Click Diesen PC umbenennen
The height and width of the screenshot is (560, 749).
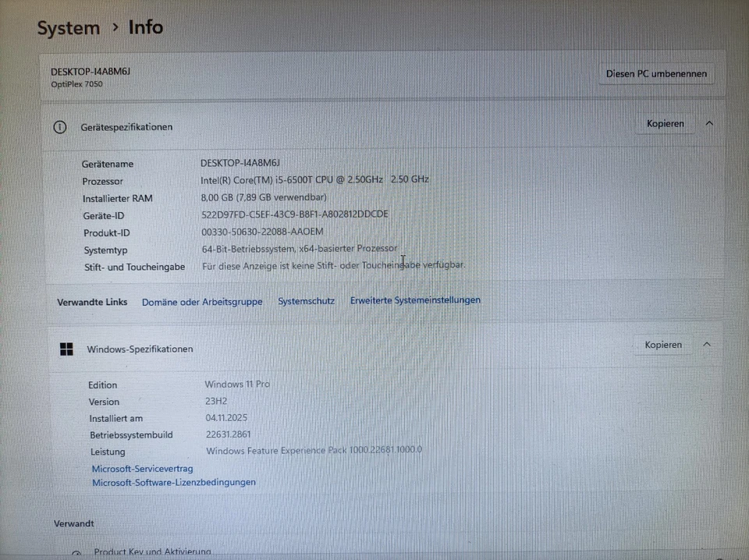[x=656, y=73]
